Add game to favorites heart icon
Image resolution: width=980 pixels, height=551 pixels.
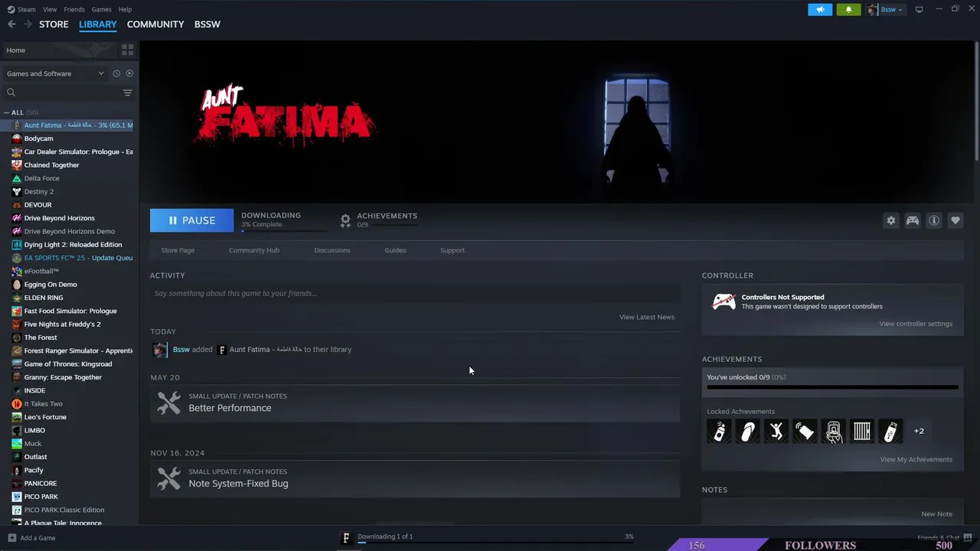(955, 220)
